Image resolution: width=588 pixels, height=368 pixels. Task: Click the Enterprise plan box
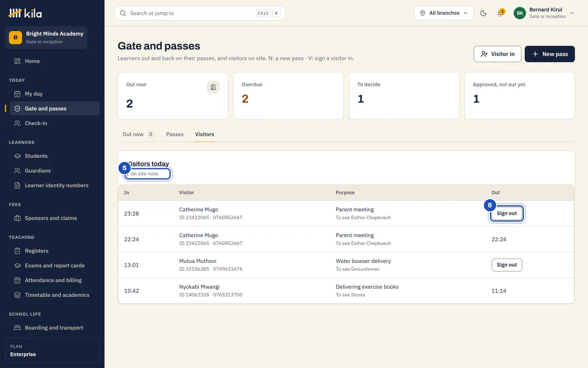pyautogui.click(x=52, y=350)
